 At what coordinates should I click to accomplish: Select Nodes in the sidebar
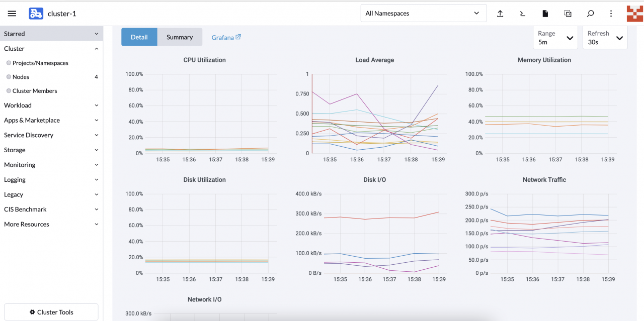pos(21,77)
